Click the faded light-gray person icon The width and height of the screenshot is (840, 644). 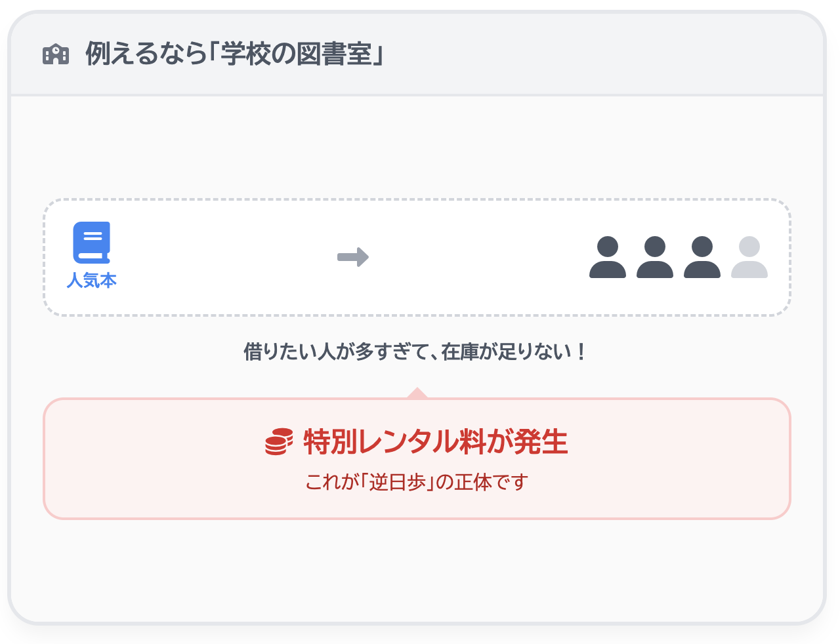point(749,257)
